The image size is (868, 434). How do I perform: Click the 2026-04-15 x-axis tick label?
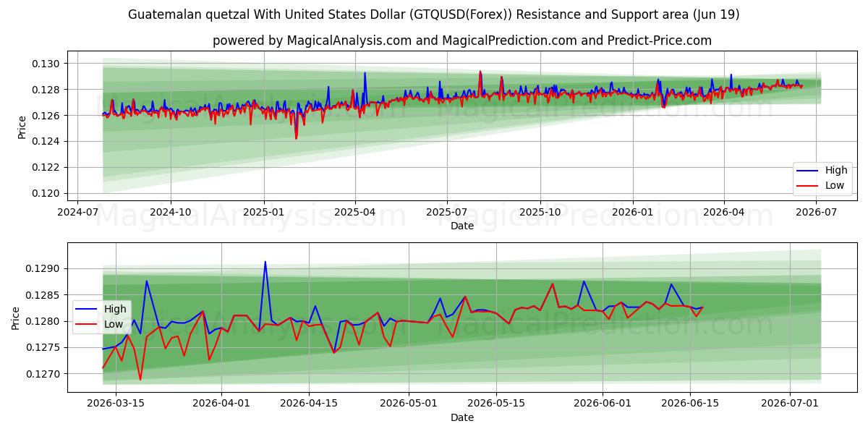click(x=309, y=404)
